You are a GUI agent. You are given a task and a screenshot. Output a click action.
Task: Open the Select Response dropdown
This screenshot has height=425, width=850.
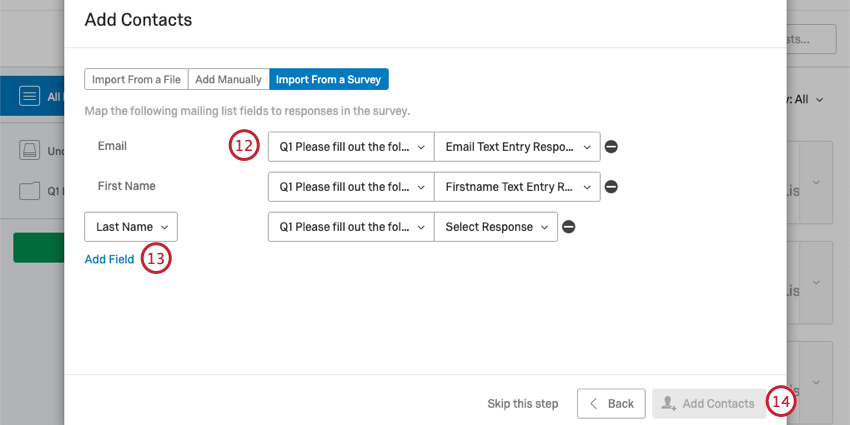tap(496, 227)
